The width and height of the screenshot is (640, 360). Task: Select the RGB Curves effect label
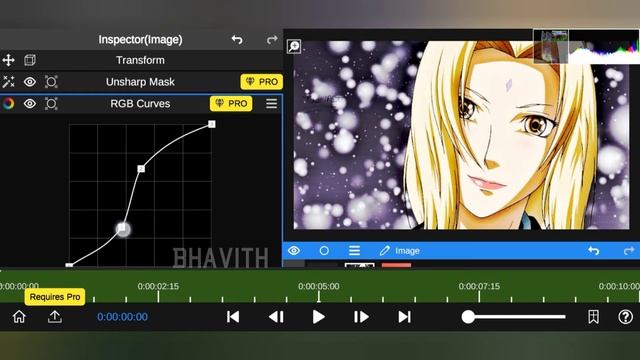point(140,104)
